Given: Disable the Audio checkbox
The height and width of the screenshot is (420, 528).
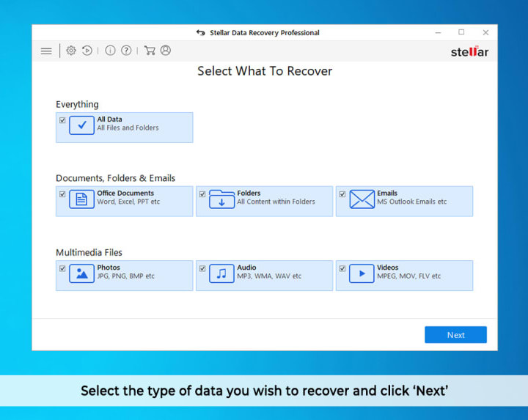Looking at the screenshot, I should (x=202, y=269).
